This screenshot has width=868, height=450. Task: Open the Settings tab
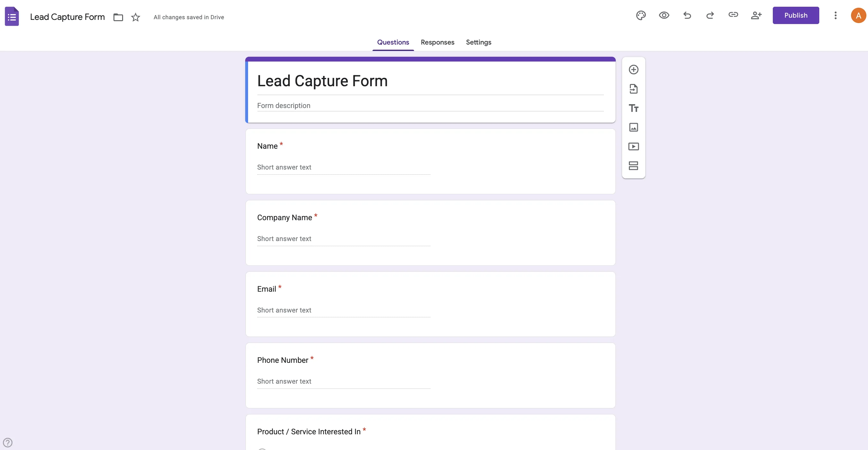pos(479,42)
